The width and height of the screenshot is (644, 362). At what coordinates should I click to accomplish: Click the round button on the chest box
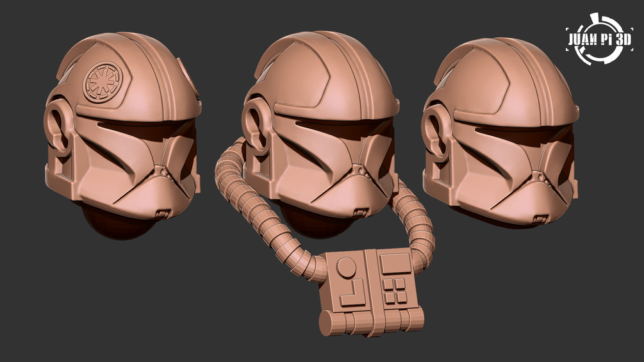pyautogui.click(x=346, y=268)
